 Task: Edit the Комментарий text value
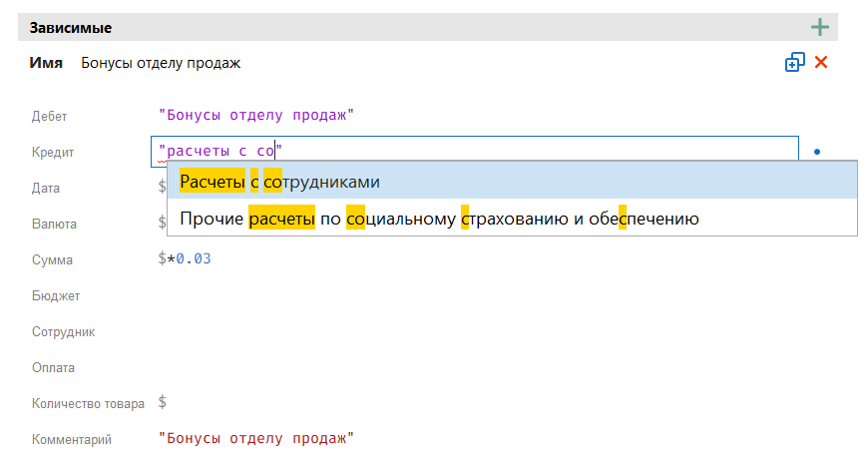256,438
